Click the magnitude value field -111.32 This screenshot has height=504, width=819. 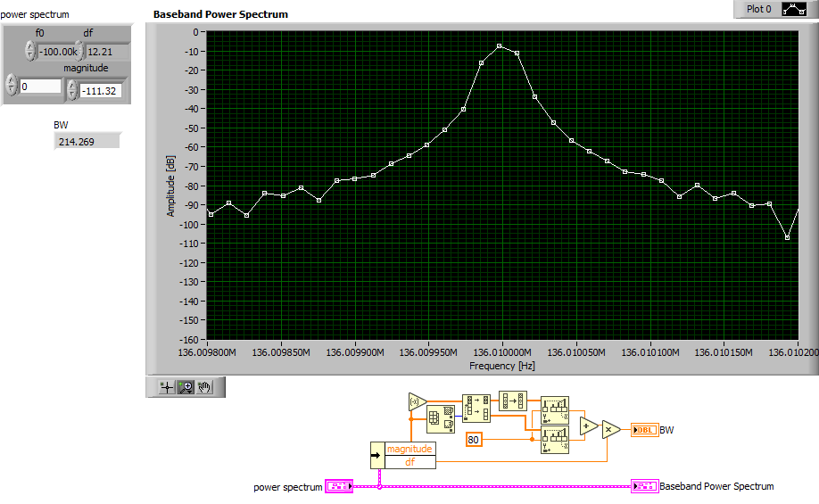101,91
